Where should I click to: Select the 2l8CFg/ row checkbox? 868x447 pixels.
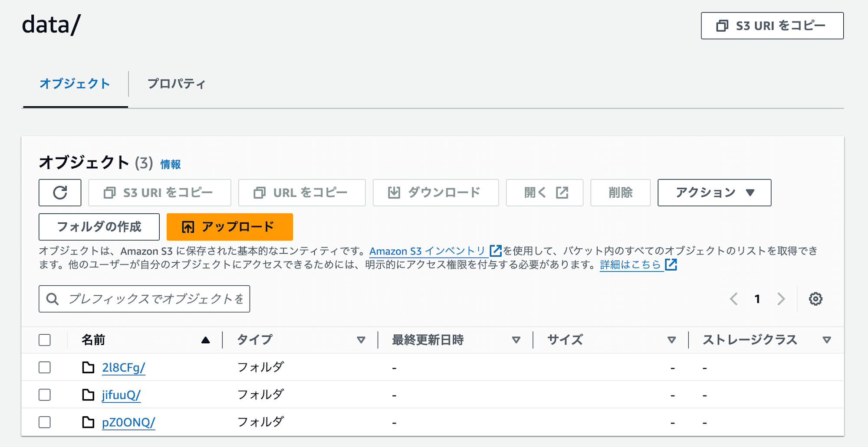click(45, 368)
